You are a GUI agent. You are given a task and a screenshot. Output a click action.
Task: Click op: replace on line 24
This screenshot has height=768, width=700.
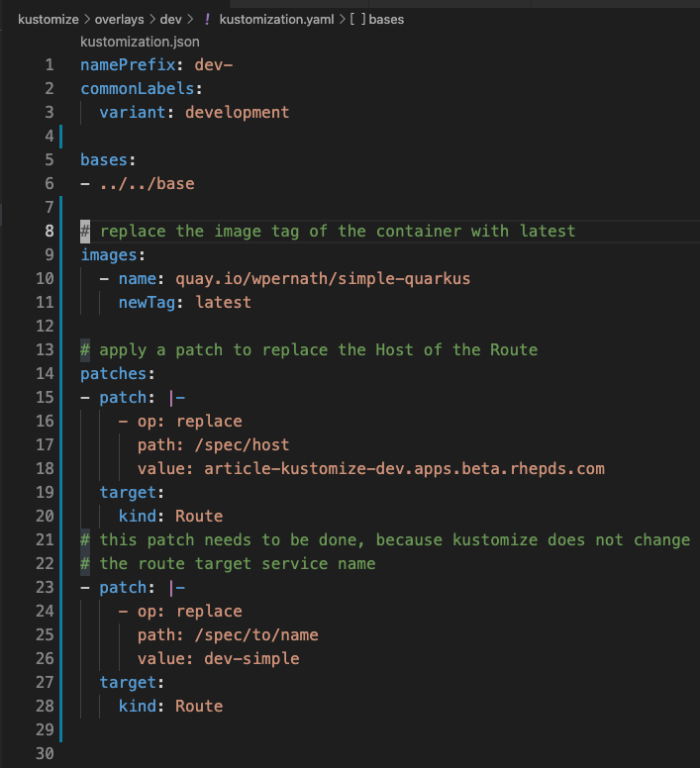(x=189, y=612)
